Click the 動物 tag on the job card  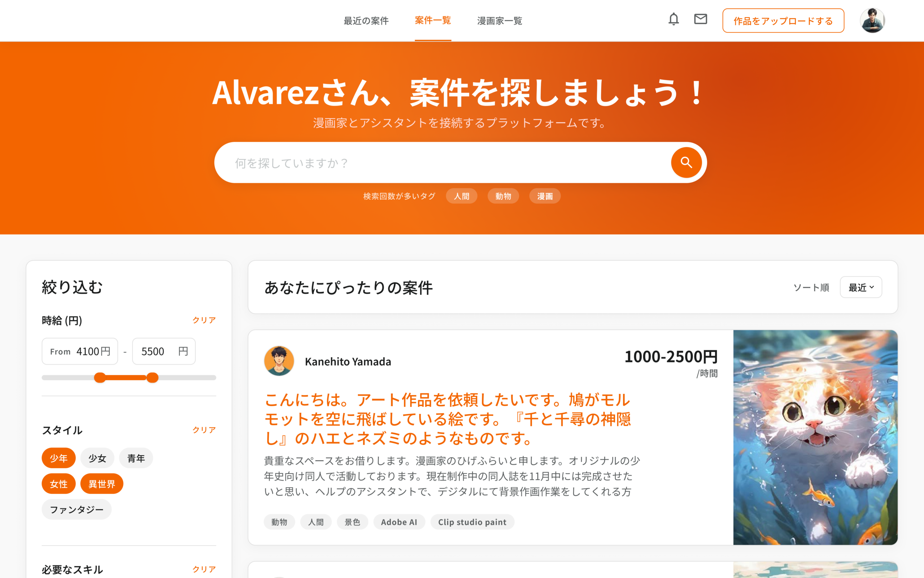tap(279, 522)
